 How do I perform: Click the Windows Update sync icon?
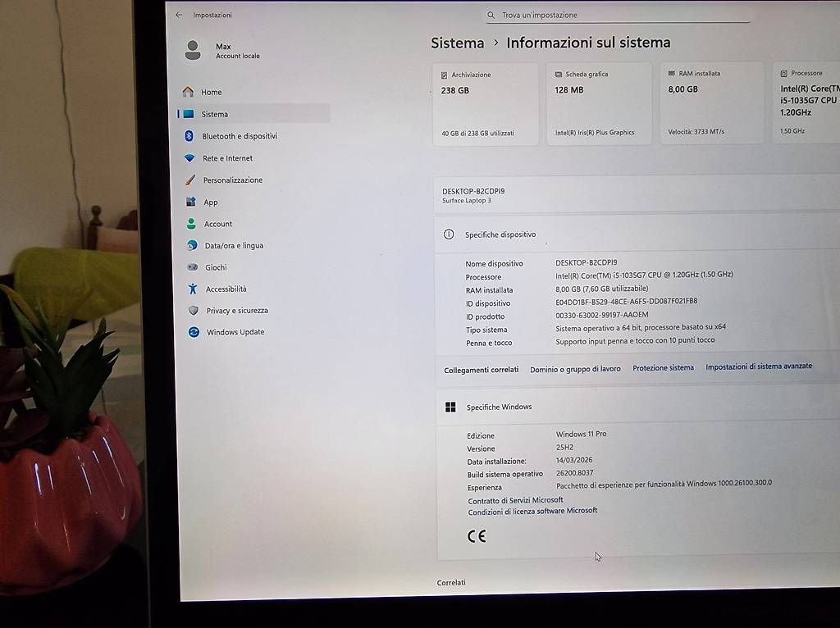194,332
